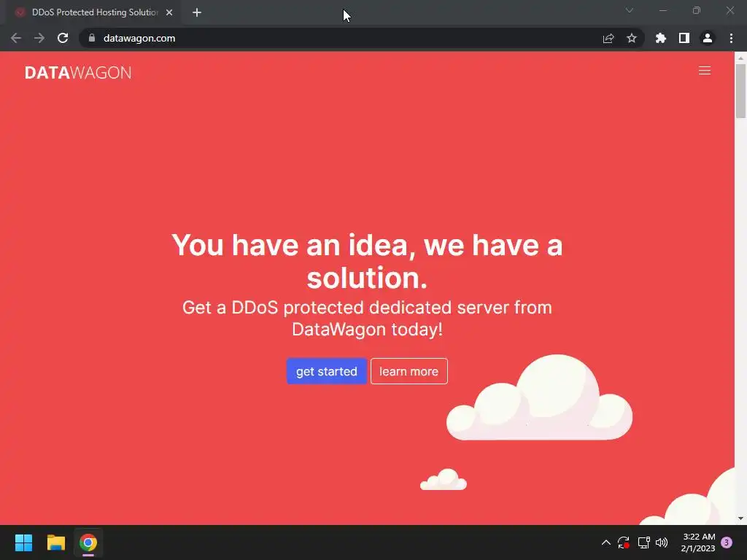Select the DDoS Protected Hosting Solutions tab
747x560 pixels.
(94, 12)
